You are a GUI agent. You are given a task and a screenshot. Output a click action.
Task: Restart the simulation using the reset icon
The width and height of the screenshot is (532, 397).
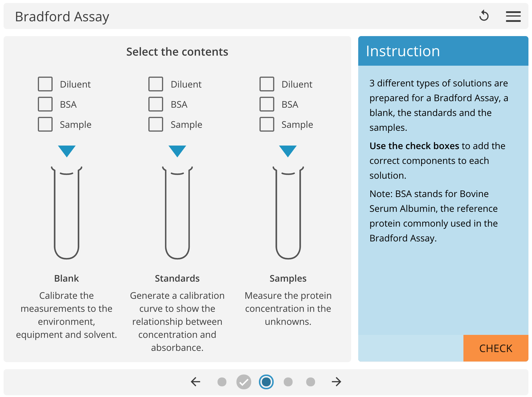[x=484, y=16]
